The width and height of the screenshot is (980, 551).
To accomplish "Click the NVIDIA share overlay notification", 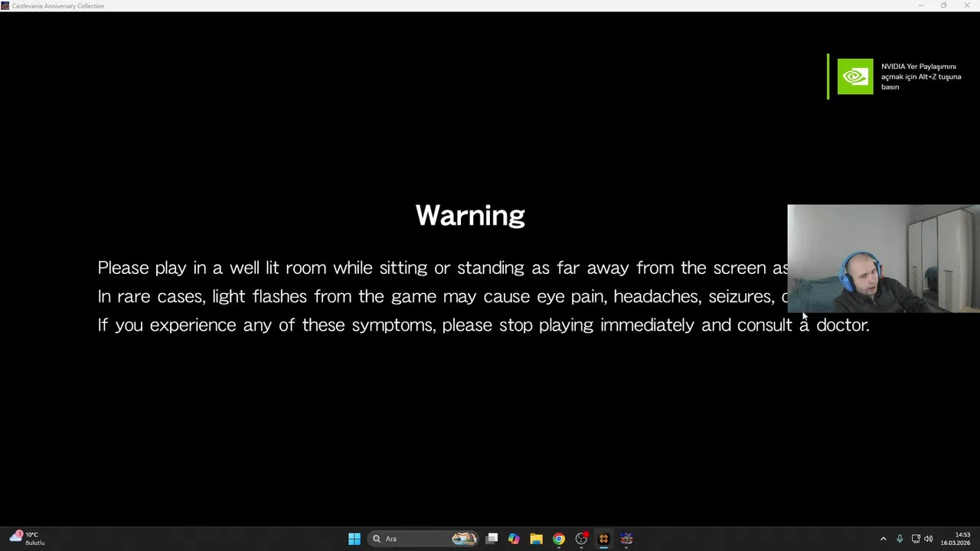I will [x=897, y=77].
